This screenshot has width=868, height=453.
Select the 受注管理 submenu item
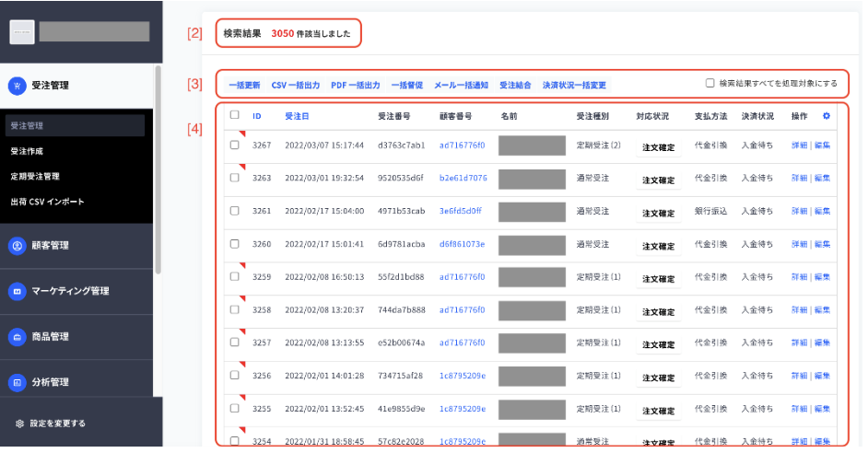75,125
